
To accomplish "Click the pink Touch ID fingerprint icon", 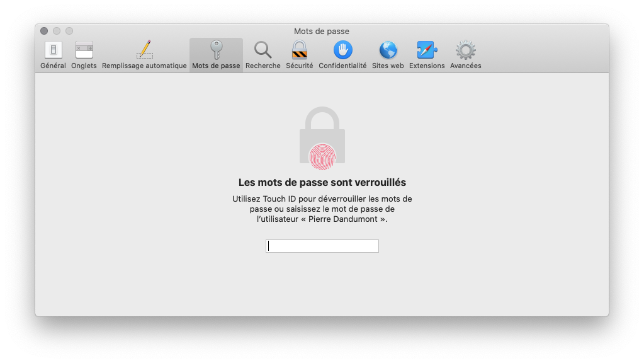I will [x=322, y=157].
